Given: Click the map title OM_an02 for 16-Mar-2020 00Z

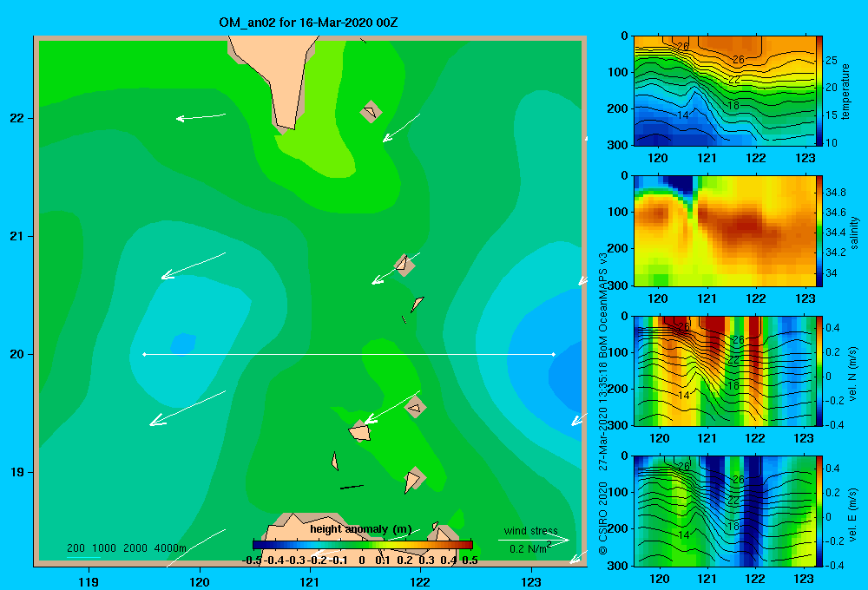Looking at the screenshot, I should [x=308, y=23].
